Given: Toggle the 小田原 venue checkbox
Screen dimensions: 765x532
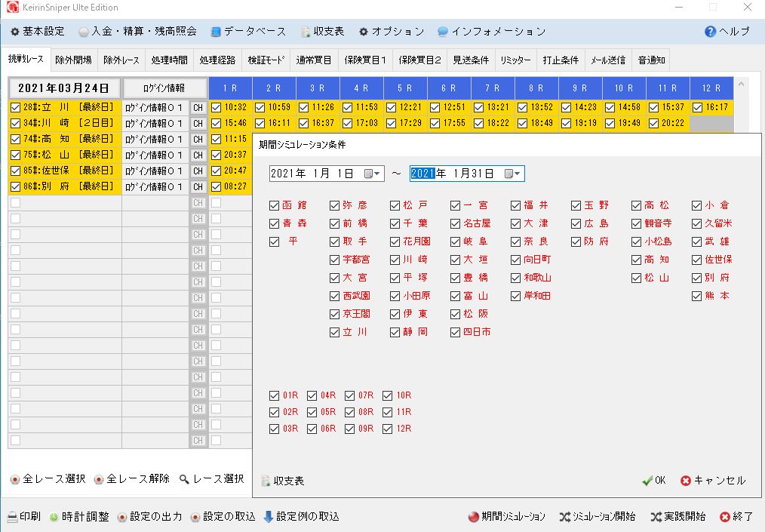Looking at the screenshot, I should pos(395,297).
